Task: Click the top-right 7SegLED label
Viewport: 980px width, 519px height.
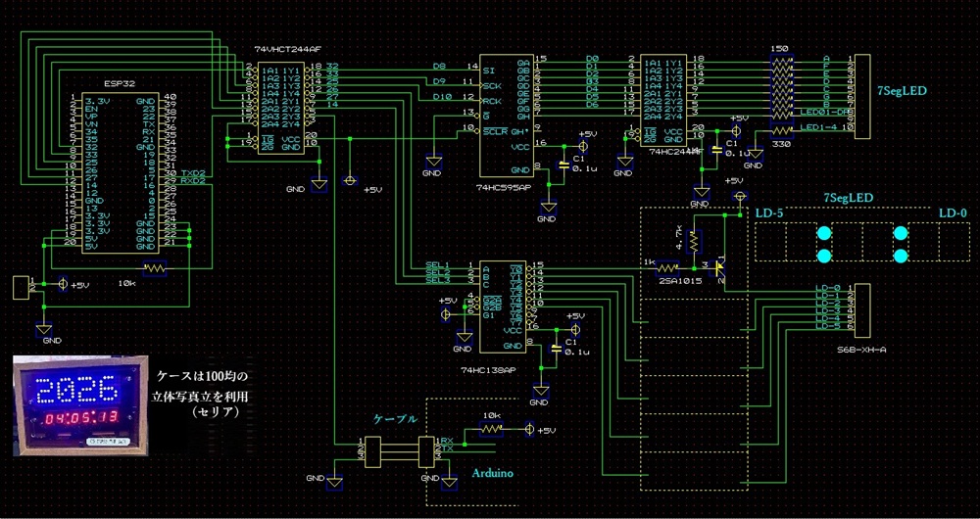Action: pos(903,91)
